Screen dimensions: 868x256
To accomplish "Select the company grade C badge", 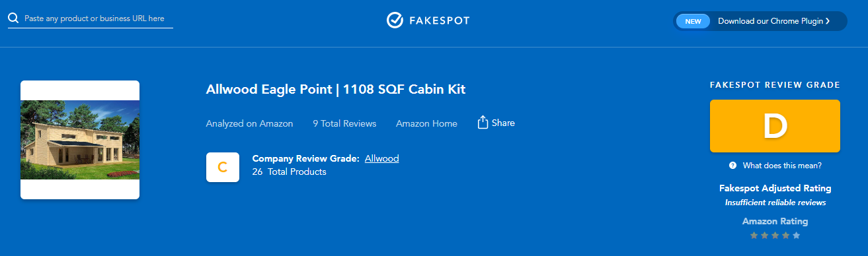I will pos(223,168).
